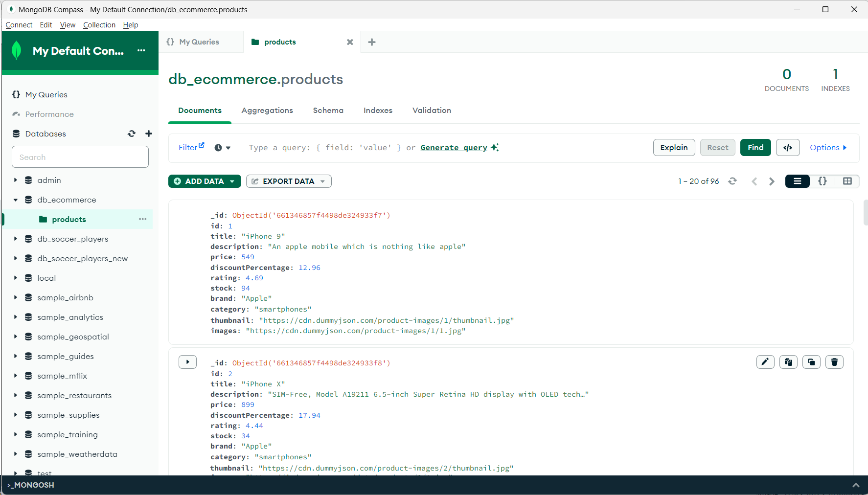Switch to the Indexes tab
Screen dimensions: 868x495
point(378,111)
